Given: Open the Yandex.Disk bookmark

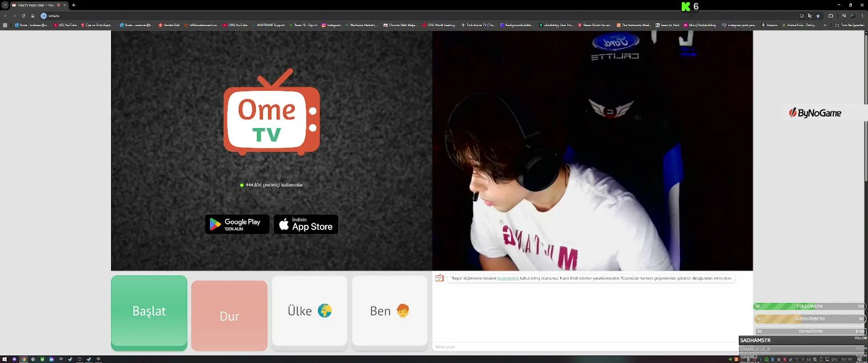Looking at the screenshot, I should click(169, 25).
